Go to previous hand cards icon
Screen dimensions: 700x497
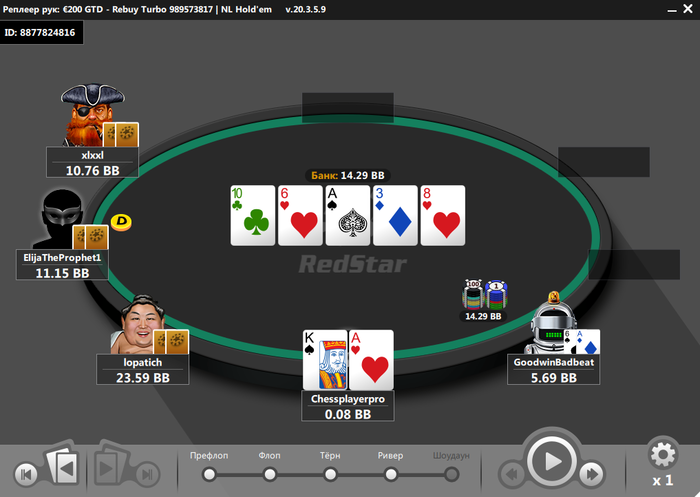pos(63,466)
